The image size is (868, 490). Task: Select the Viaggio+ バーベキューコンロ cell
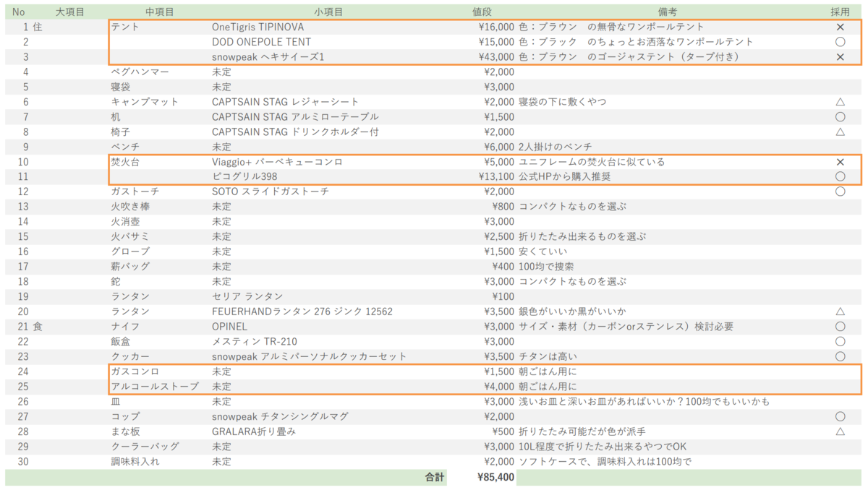click(x=278, y=162)
